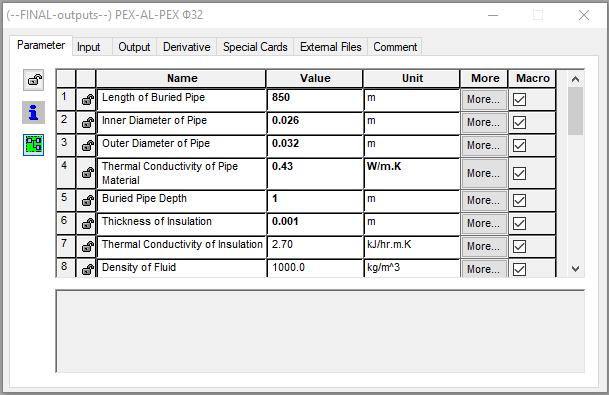Toggle Macro checkbox for Thermal Conductivity of Pipe Material

point(519,173)
